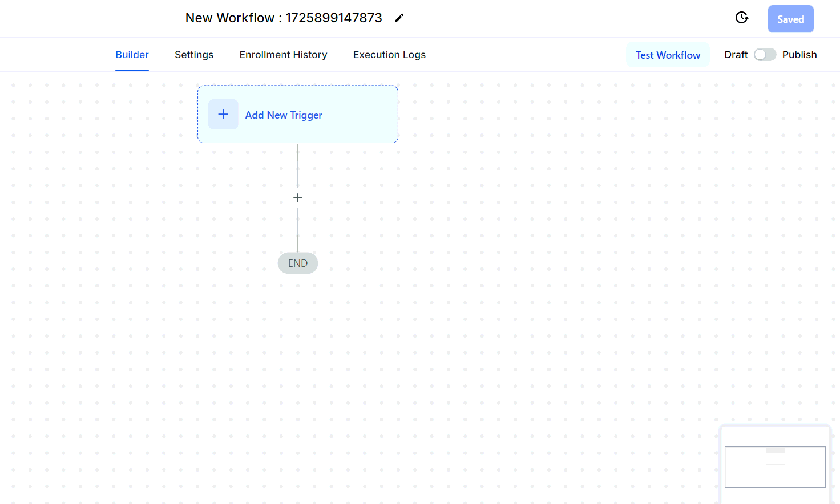Select the END node
Image resolution: width=840 pixels, height=504 pixels.
point(298,263)
